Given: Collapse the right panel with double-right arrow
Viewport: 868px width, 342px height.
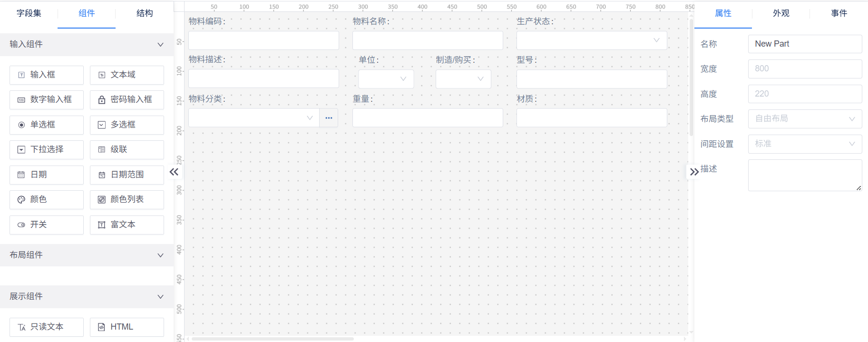Looking at the screenshot, I should (694, 172).
